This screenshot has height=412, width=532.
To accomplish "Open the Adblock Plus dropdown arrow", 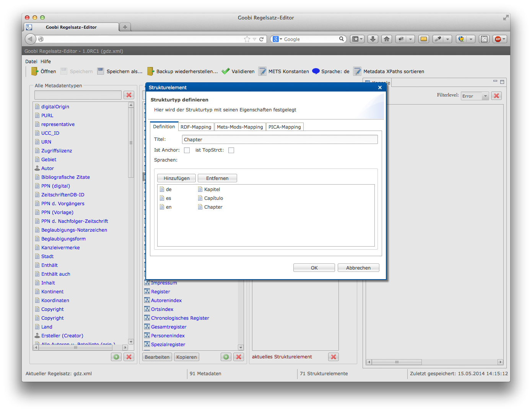I will click(504, 39).
